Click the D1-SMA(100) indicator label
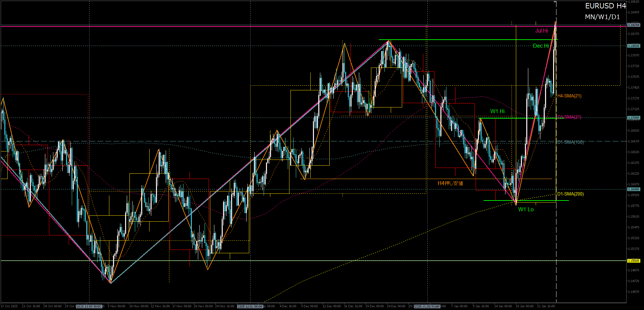Viewport: 644px width, 310px height. tap(570, 142)
